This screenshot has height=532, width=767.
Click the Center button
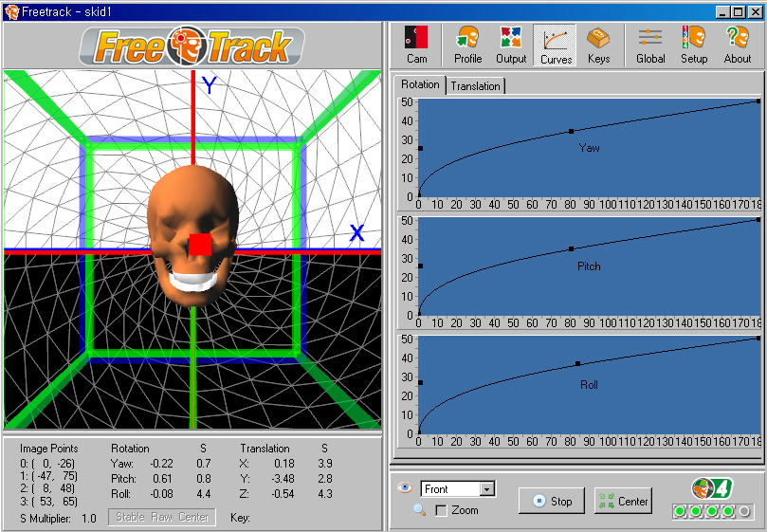click(x=623, y=501)
